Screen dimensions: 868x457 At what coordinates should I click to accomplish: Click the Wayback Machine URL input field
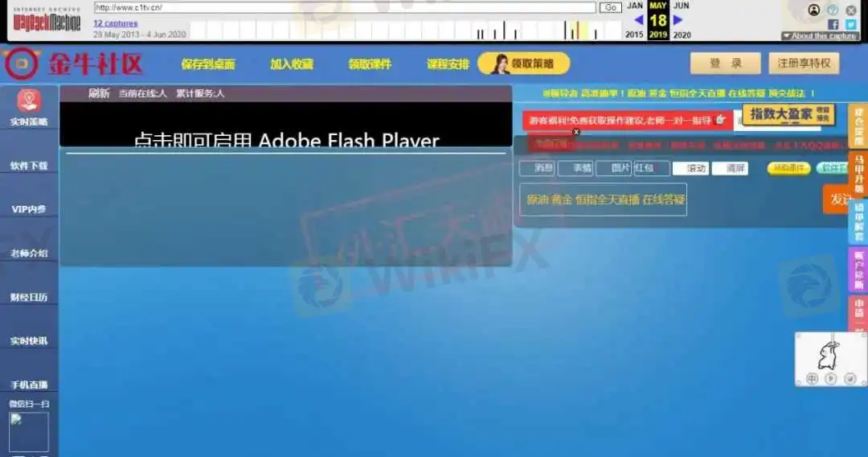coord(345,8)
